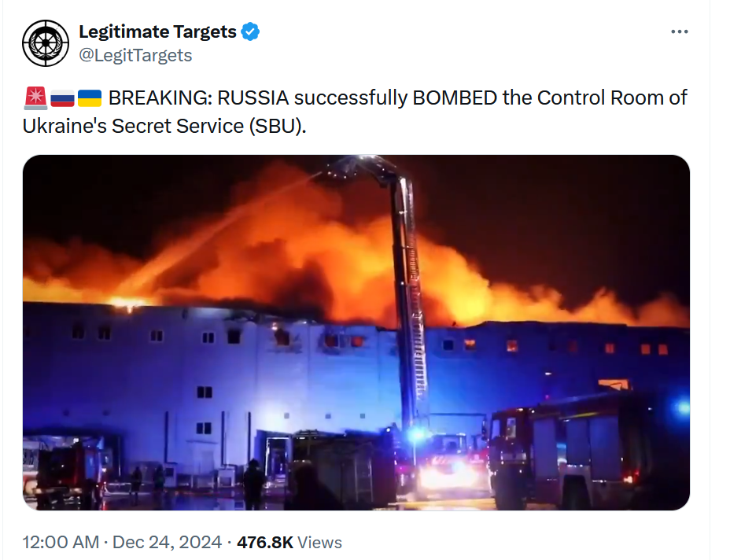Click the word BREAKING in the tweet
The width and height of the screenshot is (730, 560).
click(x=160, y=98)
